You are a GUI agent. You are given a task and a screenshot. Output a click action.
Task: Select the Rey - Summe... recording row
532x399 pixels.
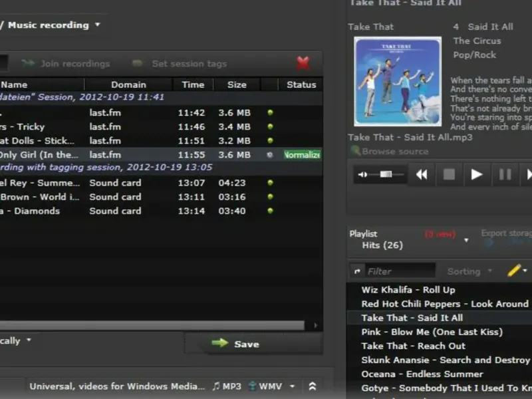(x=161, y=183)
